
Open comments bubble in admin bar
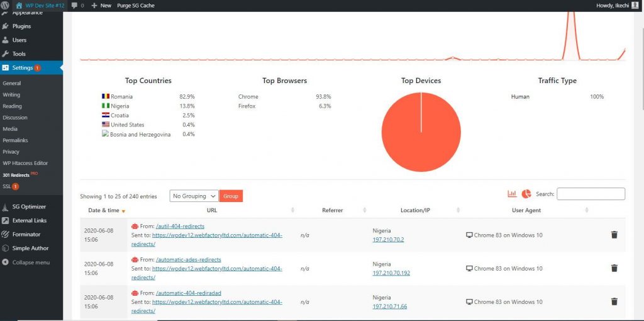(77, 6)
